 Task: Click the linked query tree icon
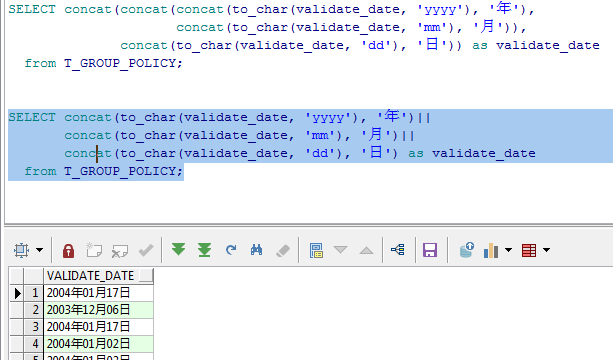(398, 249)
